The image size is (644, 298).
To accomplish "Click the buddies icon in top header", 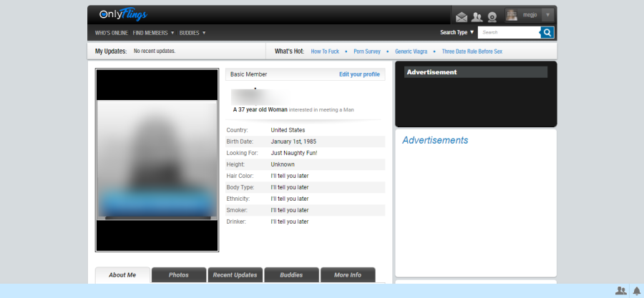I will tap(477, 16).
